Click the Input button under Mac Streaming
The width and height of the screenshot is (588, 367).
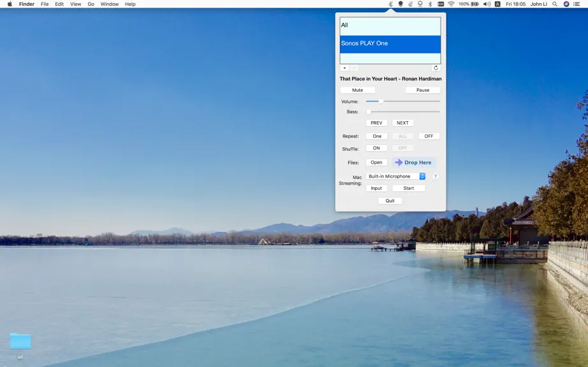376,189
